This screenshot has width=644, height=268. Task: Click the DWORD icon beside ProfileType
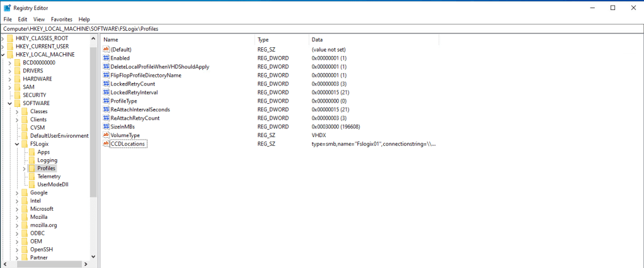click(x=106, y=101)
